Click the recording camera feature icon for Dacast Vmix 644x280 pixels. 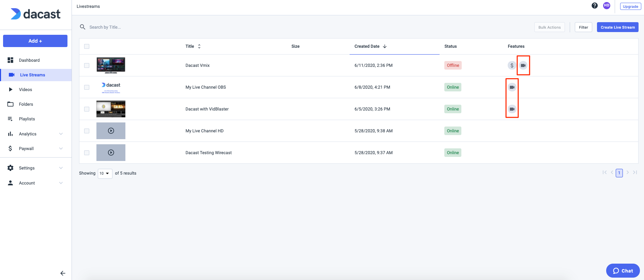523,65
